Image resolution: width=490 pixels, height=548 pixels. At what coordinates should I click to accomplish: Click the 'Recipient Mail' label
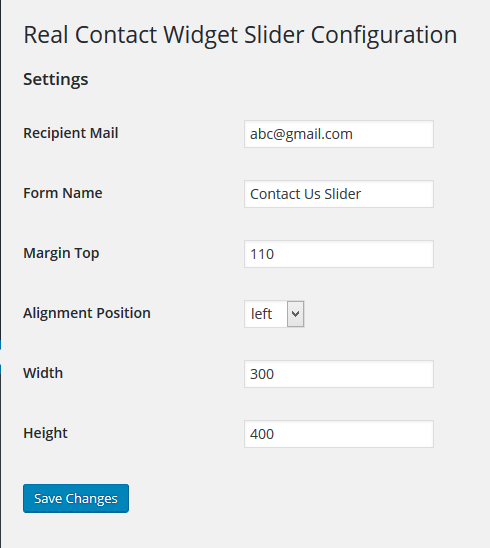pyautogui.click(x=71, y=133)
